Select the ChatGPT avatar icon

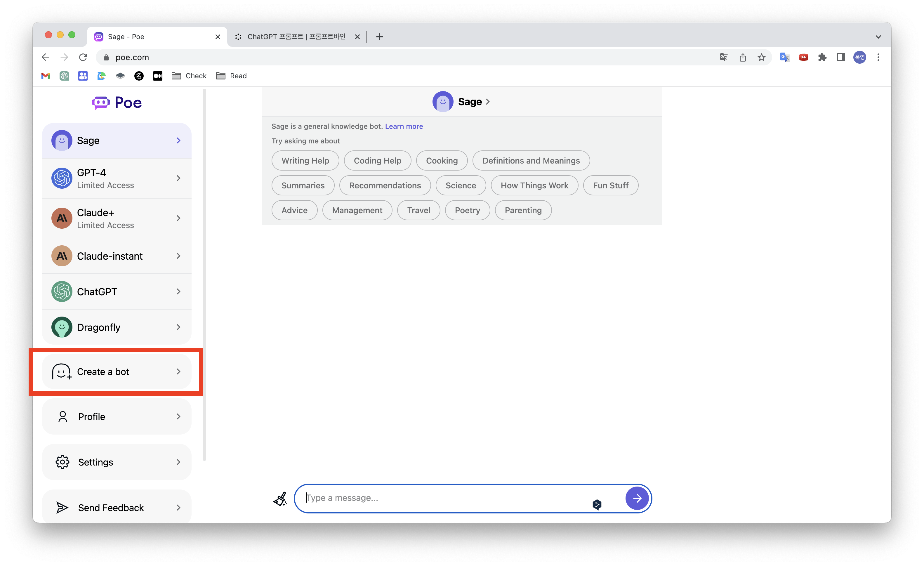click(62, 291)
